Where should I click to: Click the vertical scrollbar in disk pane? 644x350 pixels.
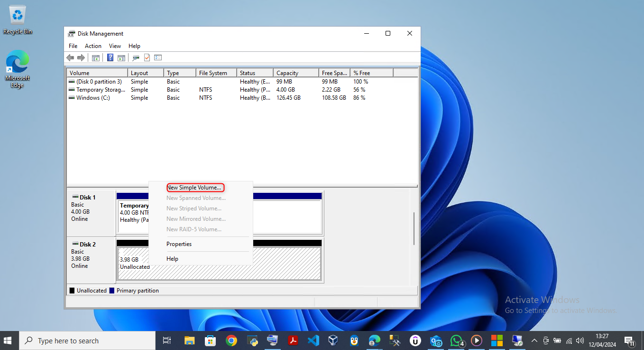coord(414,228)
